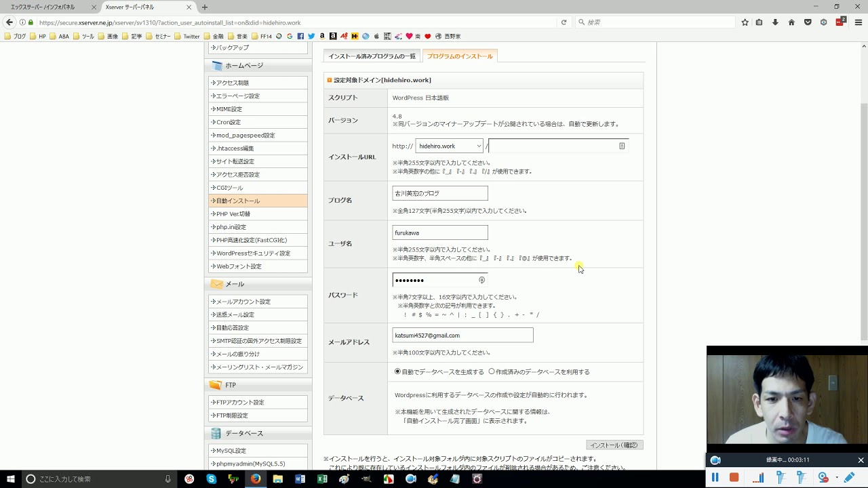
Task: Open WordPressセキュリティ設定 sidebar link
Action: tap(258, 253)
